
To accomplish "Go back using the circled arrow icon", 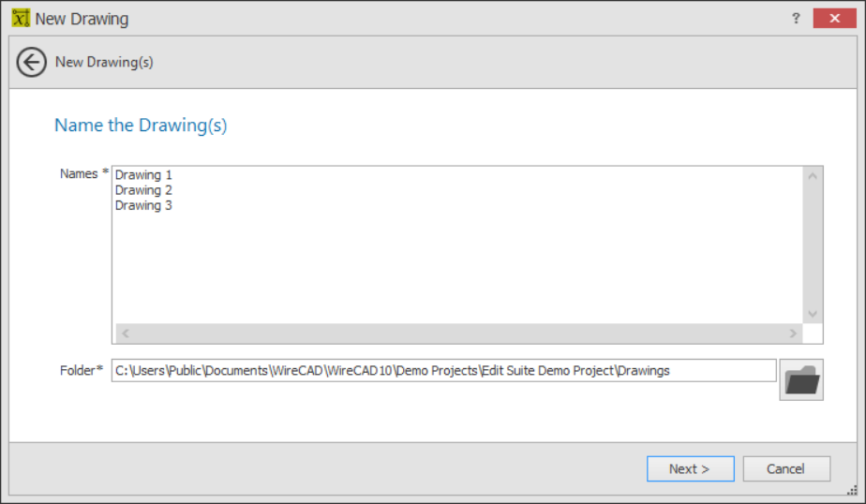I will click(32, 62).
